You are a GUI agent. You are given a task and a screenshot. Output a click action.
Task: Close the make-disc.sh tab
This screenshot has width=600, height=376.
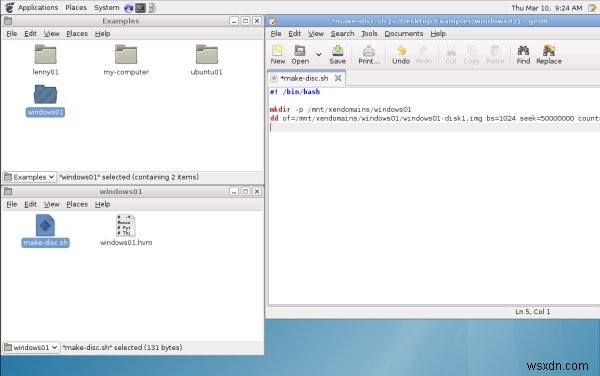(338, 78)
